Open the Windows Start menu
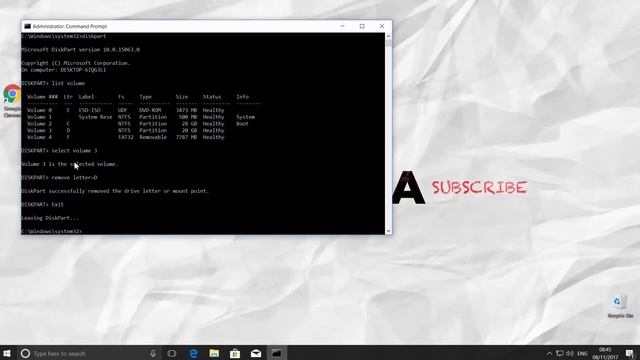The height and width of the screenshot is (360, 640). click(7, 353)
